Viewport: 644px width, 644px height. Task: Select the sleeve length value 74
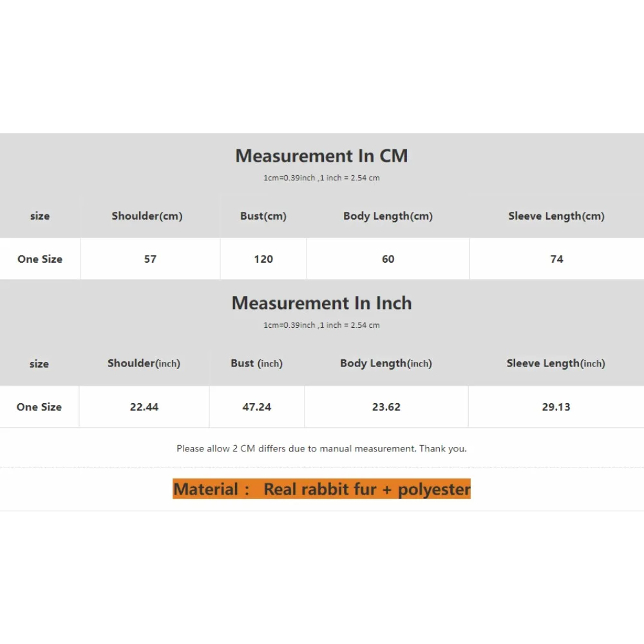point(556,259)
